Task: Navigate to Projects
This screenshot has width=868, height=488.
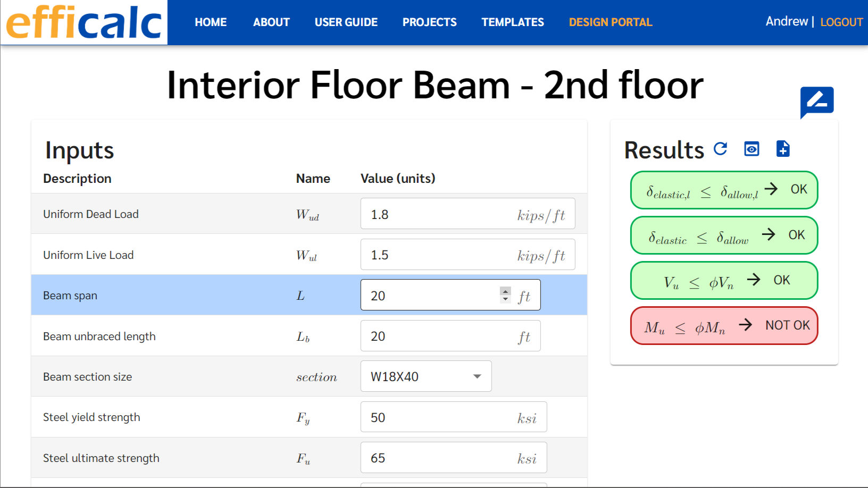Action: coord(429,22)
